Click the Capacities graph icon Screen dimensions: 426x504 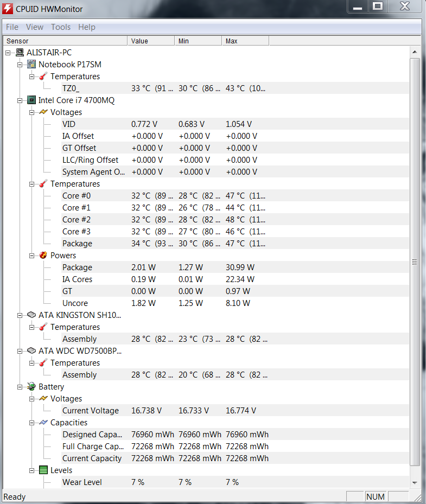[x=43, y=423]
